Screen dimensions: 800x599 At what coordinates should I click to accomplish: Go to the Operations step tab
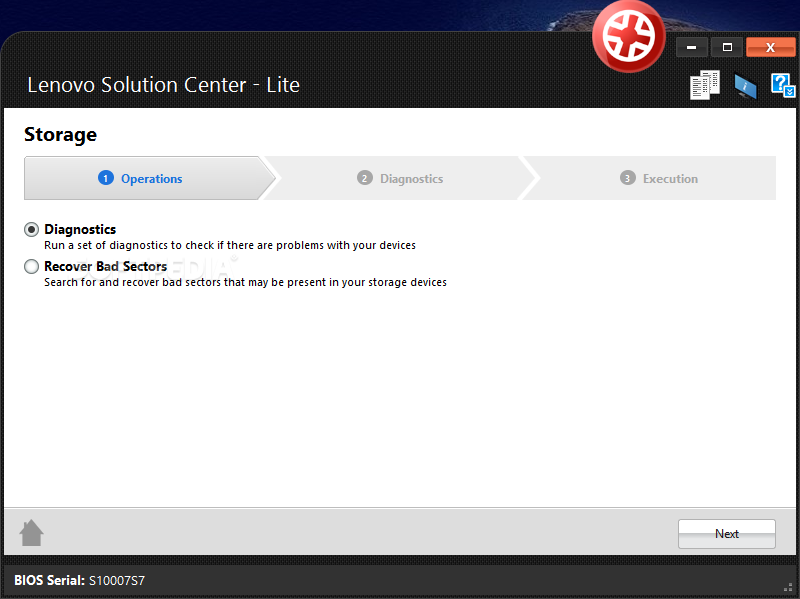pos(149,178)
